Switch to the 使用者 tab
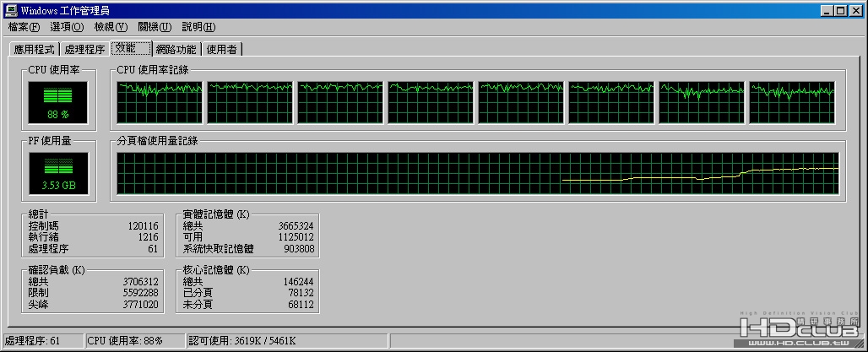This screenshot has height=352, width=868. (221, 49)
